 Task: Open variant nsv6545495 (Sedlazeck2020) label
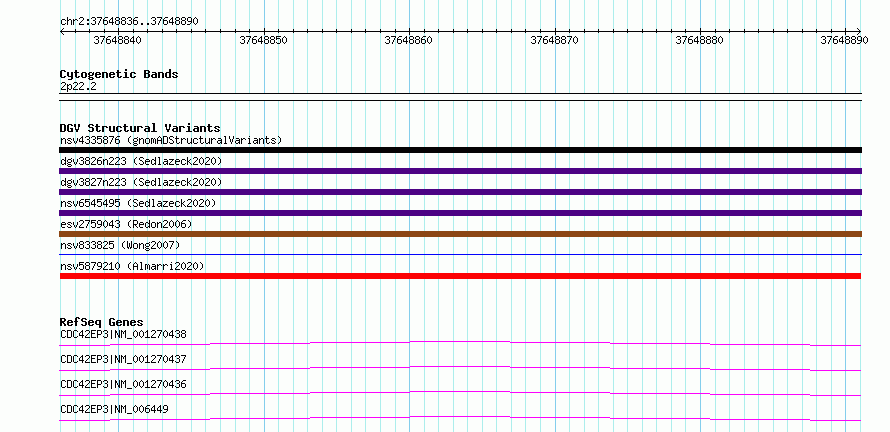[x=138, y=203]
